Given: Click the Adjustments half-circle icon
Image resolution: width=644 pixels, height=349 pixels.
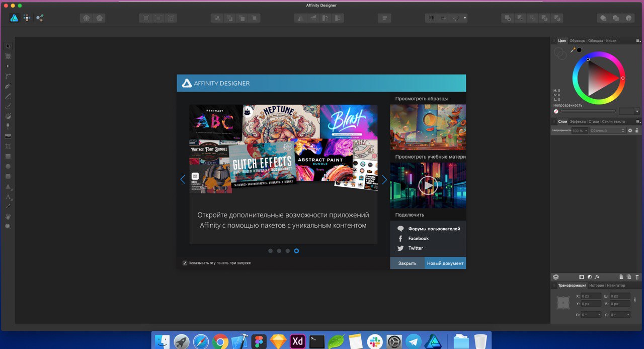Looking at the screenshot, I should [x=590, y=277].
